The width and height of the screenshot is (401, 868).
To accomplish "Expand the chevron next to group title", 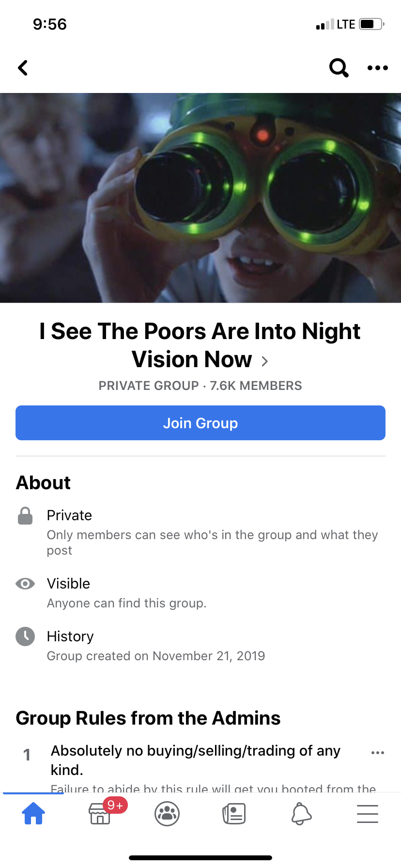I will 264,361.
